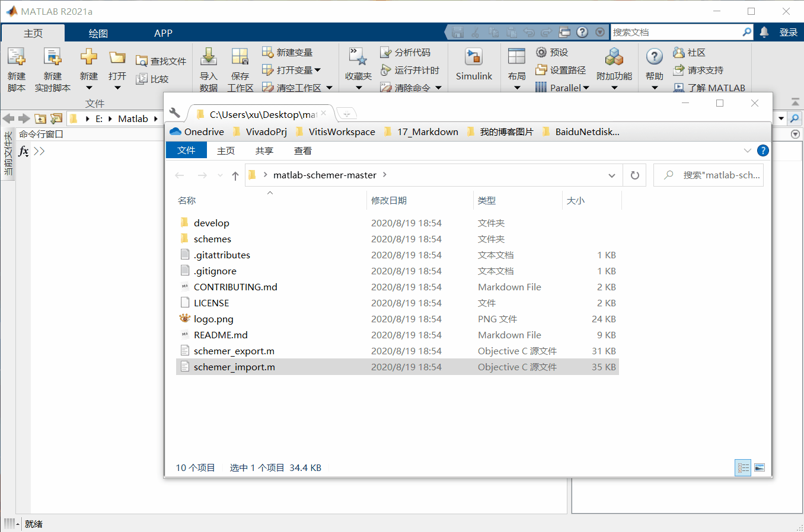Expand the Explorer address bar dropdown

611,175
